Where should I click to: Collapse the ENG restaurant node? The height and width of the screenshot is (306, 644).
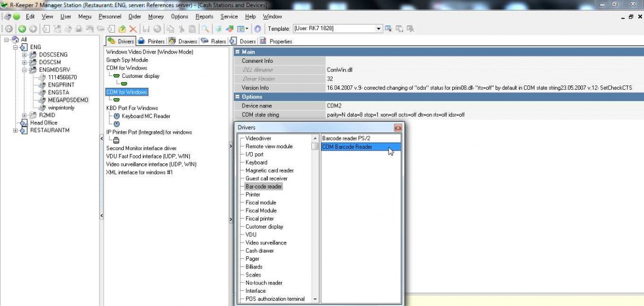click(x=16, y=47)
